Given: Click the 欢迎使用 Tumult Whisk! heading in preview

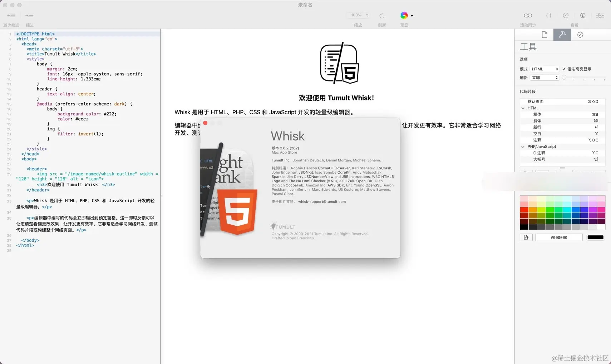Looking at the screenshot, I should (336, 98).
